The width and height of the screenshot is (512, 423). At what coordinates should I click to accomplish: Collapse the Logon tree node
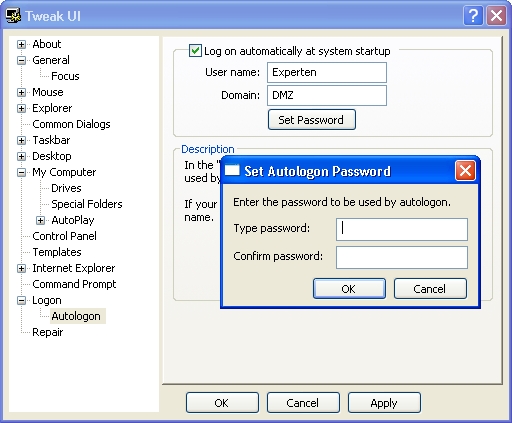click(21, 300)
